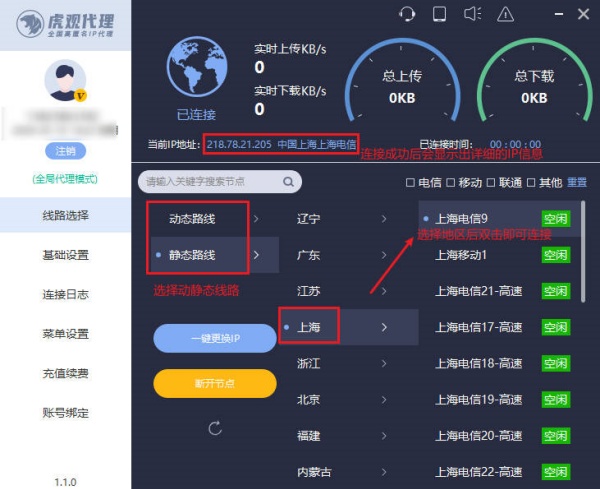The image size is (600, 489).
Task: Expand the 上海 region chevron
Action: pyautogui.click(x=384, y=327)
